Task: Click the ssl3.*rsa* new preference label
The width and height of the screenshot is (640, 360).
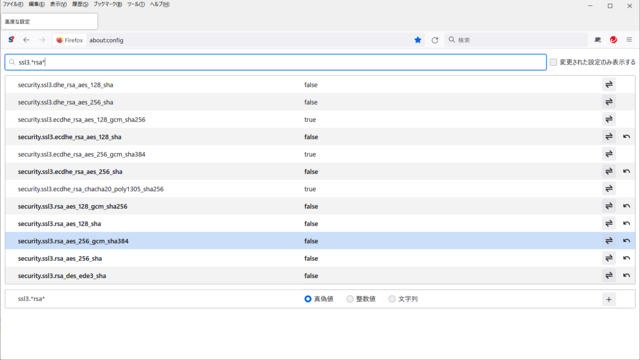Action: click(31, 299)
